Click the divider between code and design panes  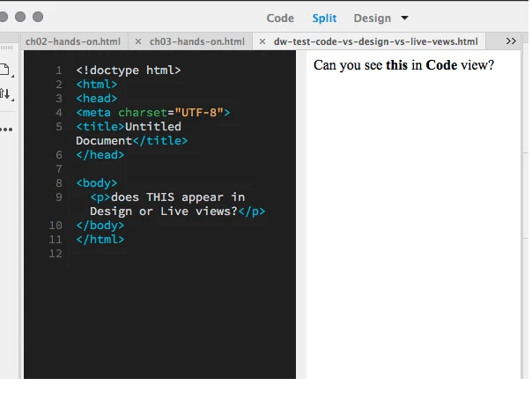pos(301,214)
